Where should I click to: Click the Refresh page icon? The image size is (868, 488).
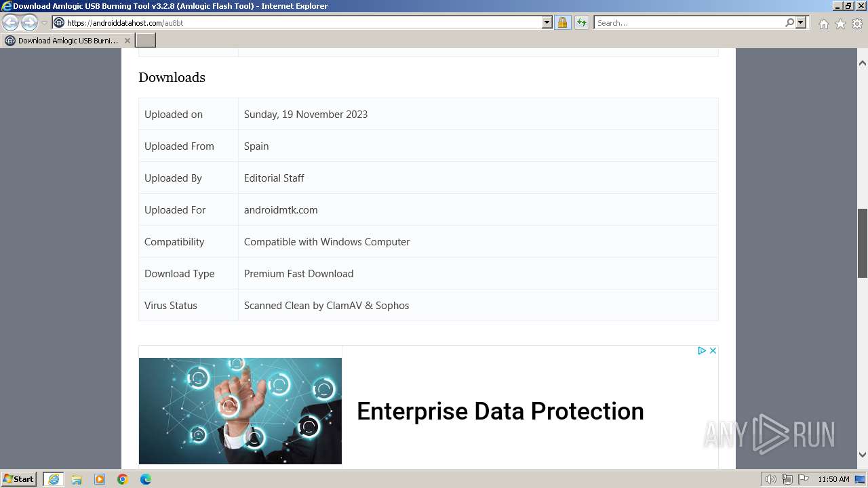tap(582, 22)
